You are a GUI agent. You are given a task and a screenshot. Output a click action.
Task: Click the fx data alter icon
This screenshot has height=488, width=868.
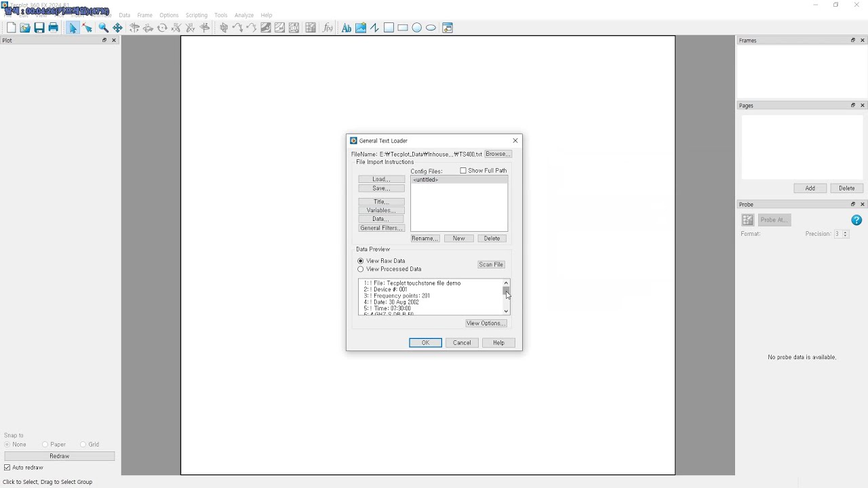click(328, 28)
